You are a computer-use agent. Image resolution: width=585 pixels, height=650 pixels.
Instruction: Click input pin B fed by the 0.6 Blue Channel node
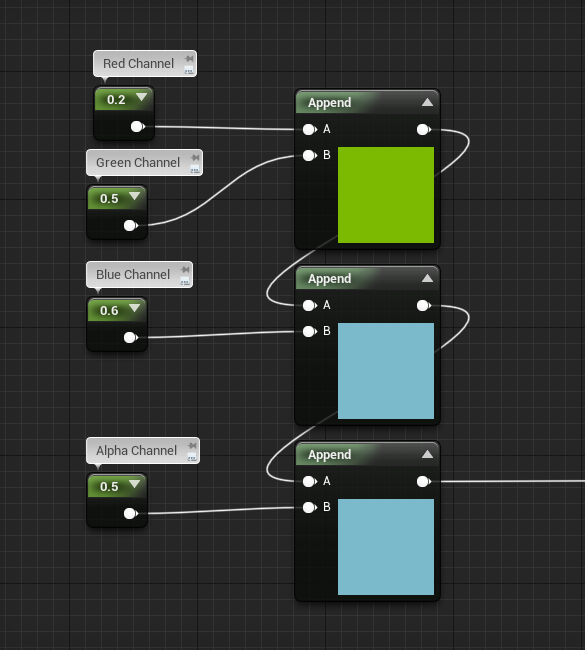(309, 331)
